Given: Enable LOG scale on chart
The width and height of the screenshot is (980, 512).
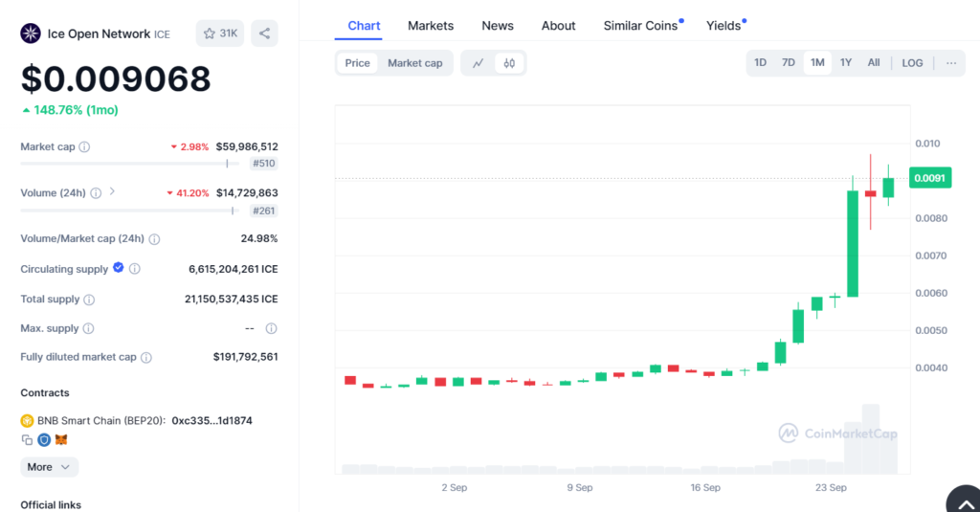Looking at the screenshot, I should (912, 63).
